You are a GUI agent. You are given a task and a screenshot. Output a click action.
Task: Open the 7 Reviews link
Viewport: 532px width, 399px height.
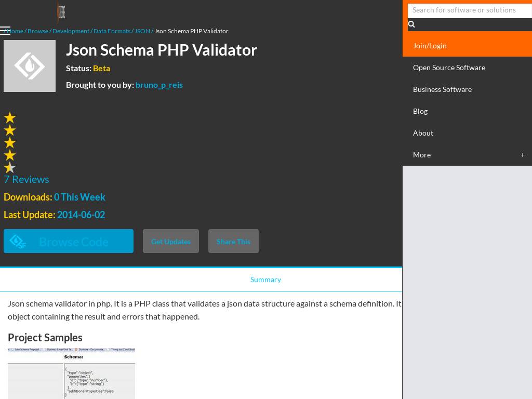coord(26,179)
